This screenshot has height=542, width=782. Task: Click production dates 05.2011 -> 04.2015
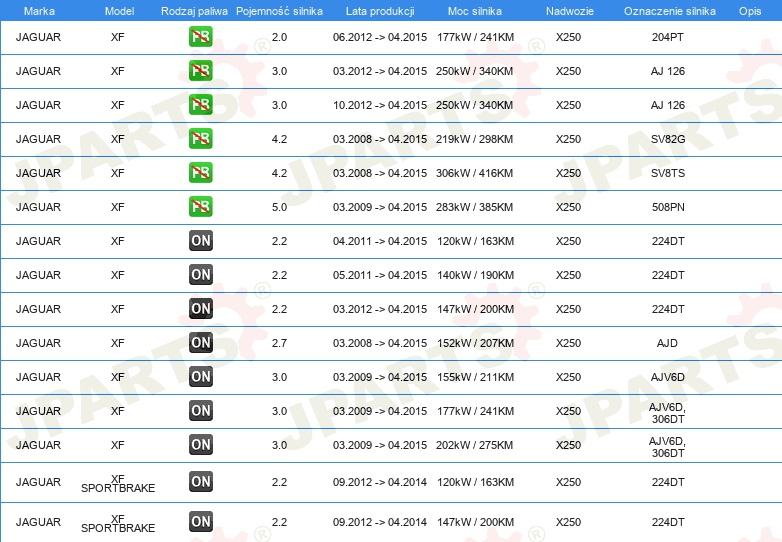coord(380,275)
